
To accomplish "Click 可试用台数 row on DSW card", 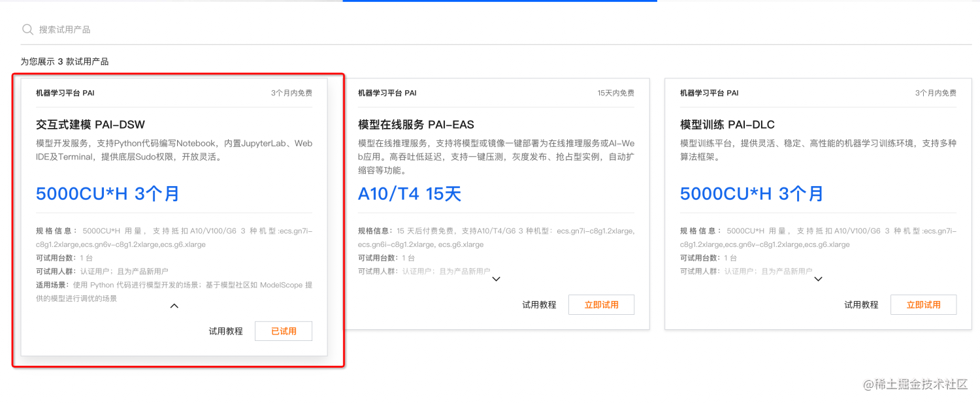I will coord(65,258).
